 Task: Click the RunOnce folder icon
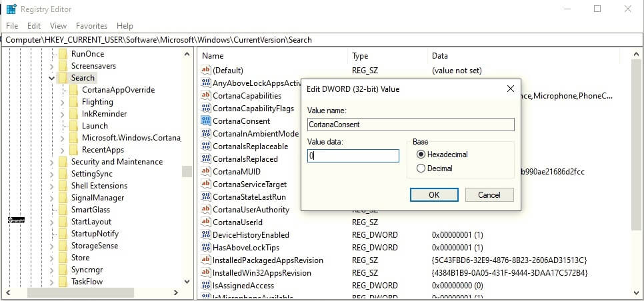click(x=63, y=54)
